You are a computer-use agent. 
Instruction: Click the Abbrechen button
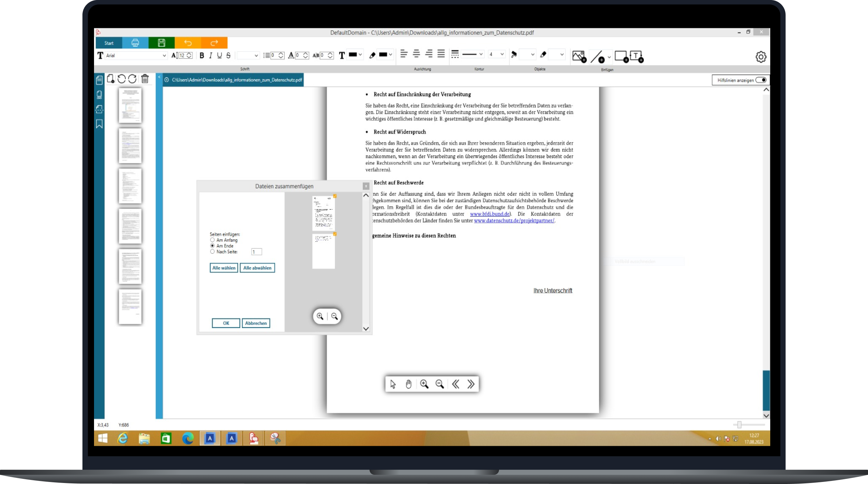(256, 323)
